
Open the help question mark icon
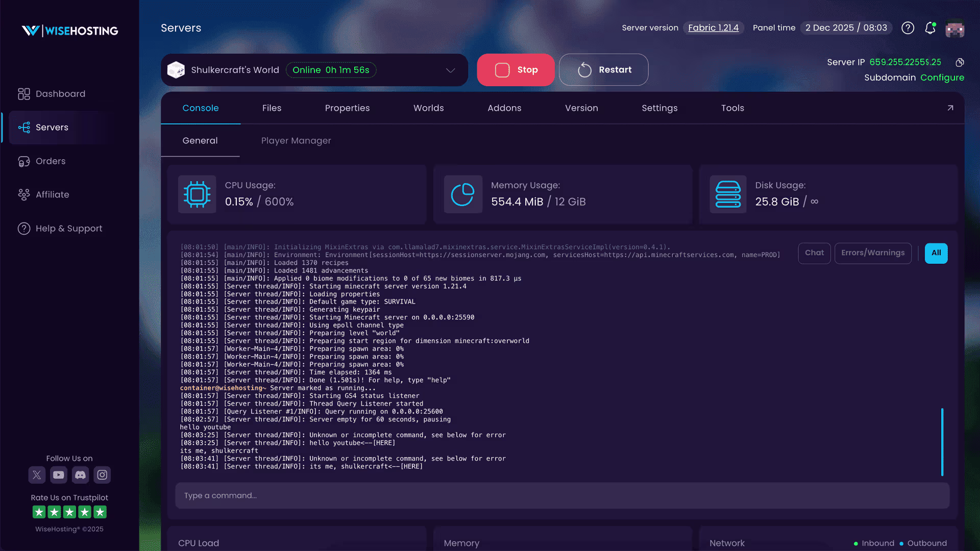coord(908,28)
